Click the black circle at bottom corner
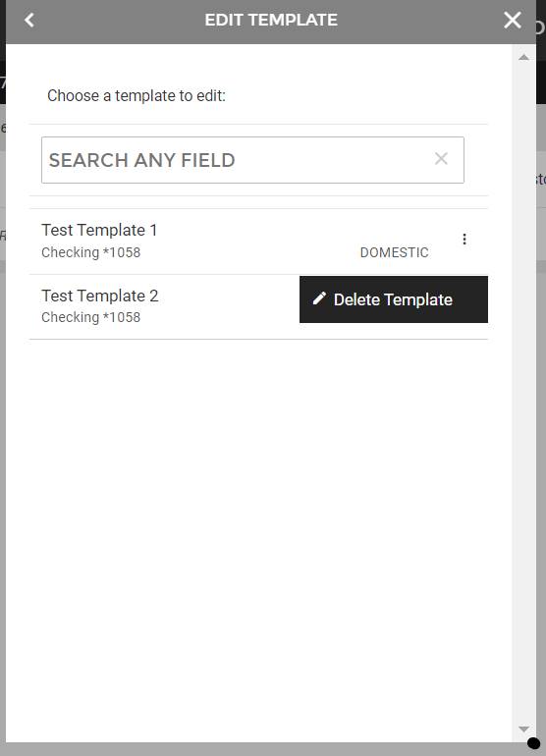546x756 pixels. coord(533,743)
